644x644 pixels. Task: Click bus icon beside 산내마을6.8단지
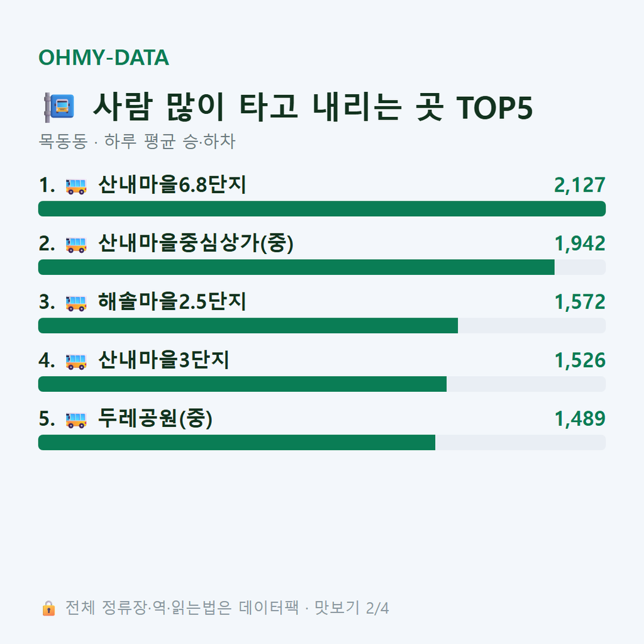pyautogui.click(x=76, y=186)
